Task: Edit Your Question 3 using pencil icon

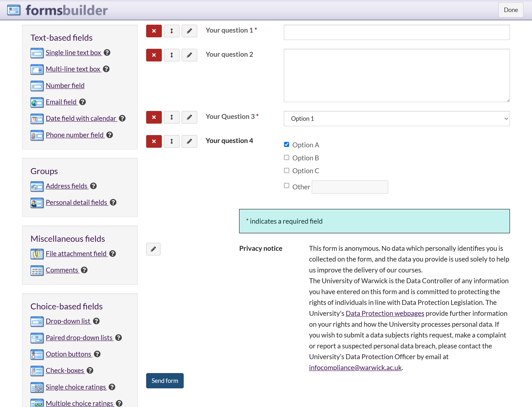Action: (189, 117)
